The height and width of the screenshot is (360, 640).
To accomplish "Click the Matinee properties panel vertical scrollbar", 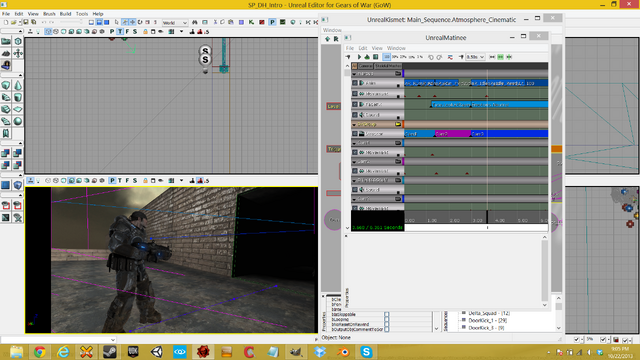I will click(544, 270).
